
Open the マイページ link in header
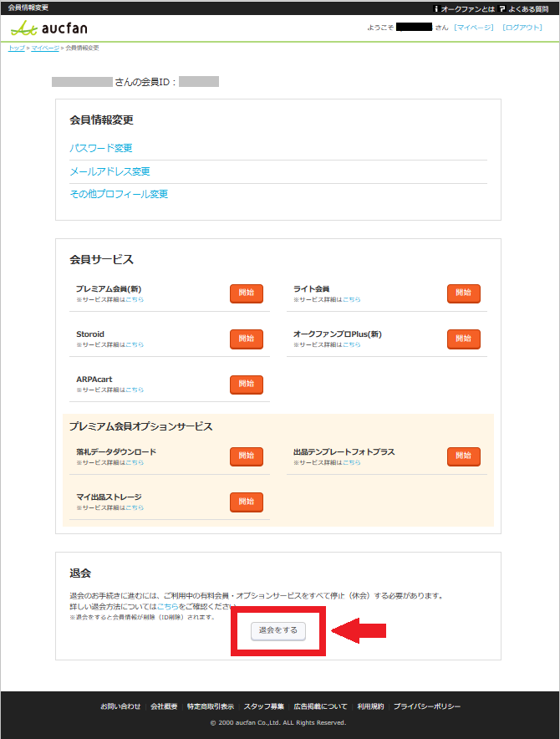[474, 28]
